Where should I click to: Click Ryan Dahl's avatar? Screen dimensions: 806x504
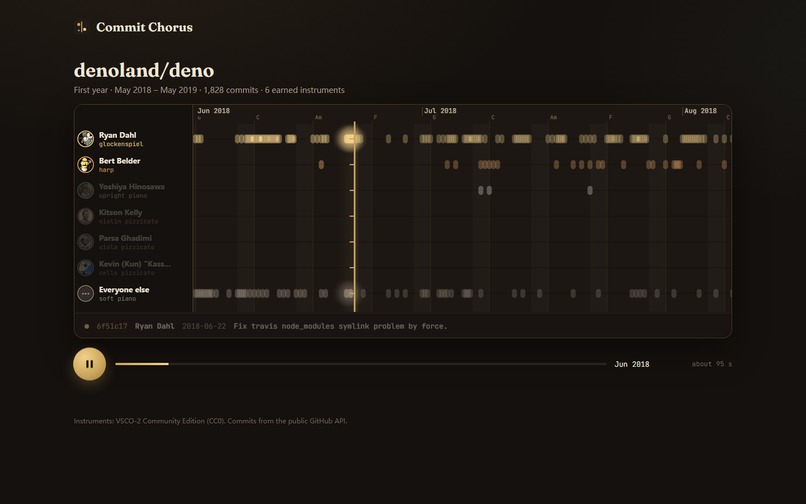point(85,139)
